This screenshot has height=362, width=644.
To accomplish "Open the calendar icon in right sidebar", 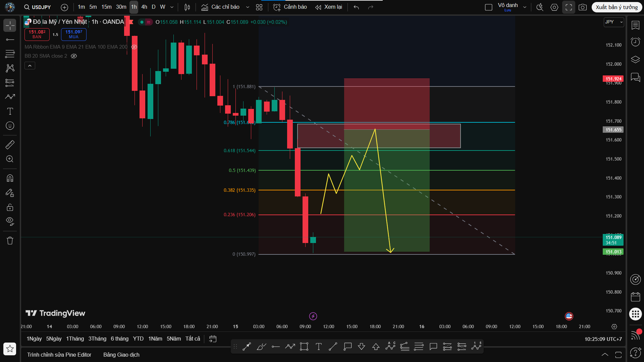I will (635, 297).
